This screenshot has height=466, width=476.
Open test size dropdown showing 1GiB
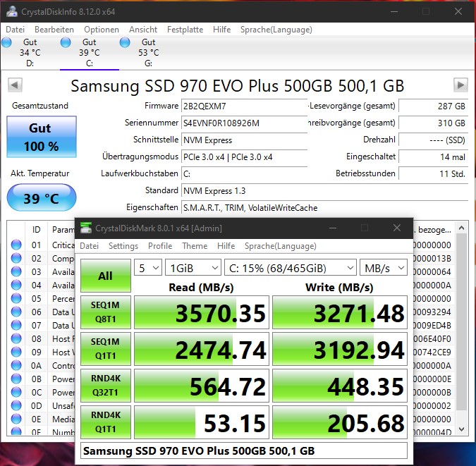193,268
